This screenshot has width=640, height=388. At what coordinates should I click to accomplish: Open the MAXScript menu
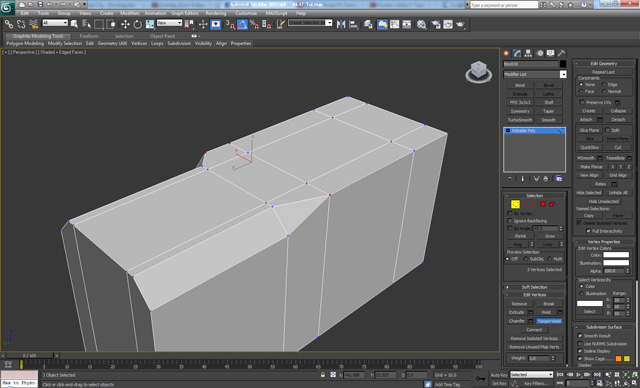click(x=276, y=13)
